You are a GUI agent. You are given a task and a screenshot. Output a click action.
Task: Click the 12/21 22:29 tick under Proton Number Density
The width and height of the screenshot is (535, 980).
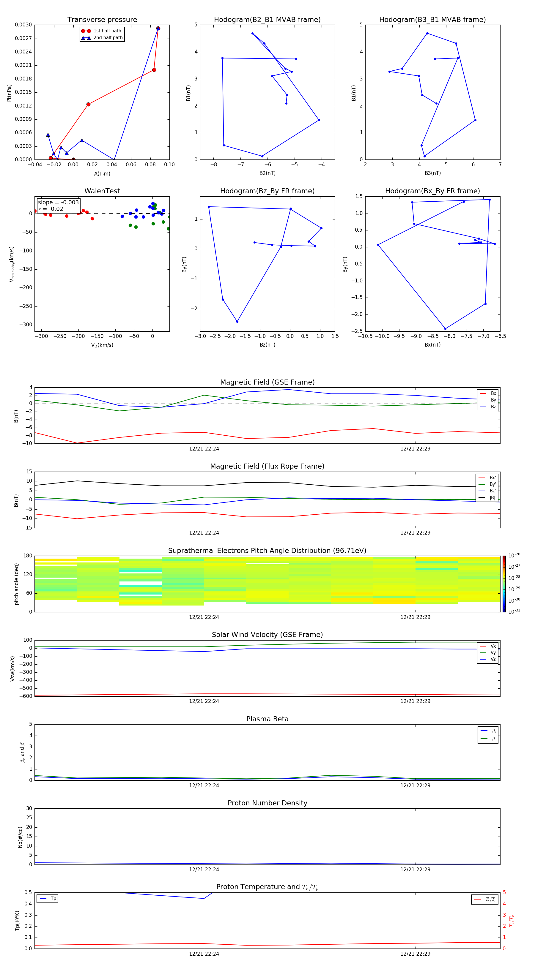point(415,870)
